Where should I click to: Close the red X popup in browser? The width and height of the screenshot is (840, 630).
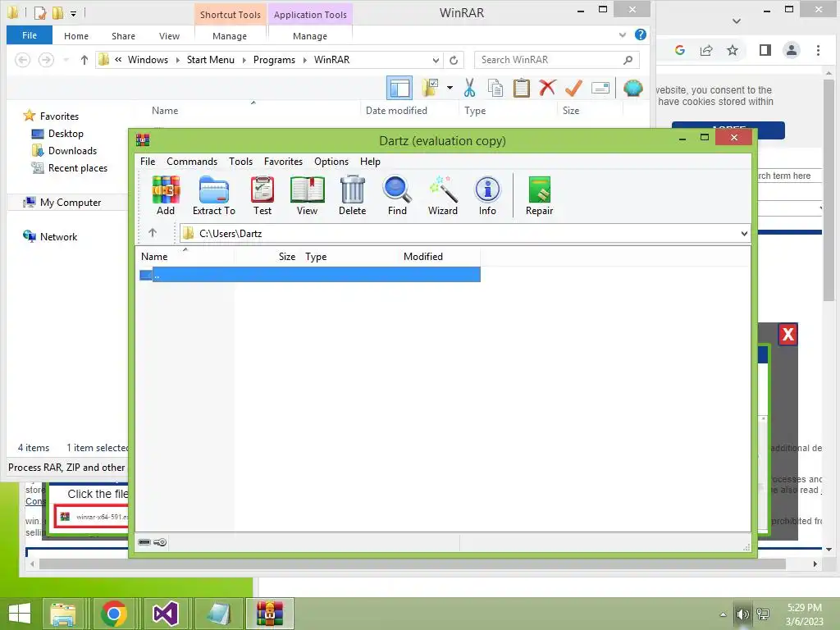[x=787, y=335]
